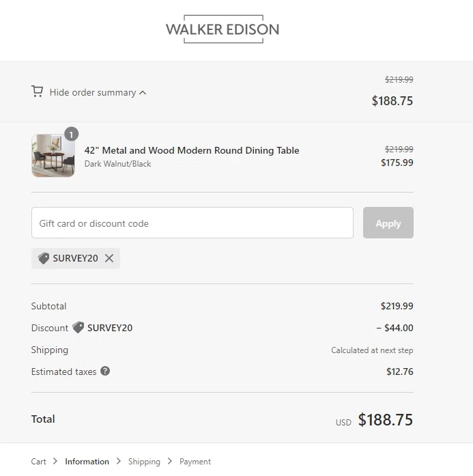Viewport: 473px width, 476px height.
Task: Click the shopping cart icon
Action: pyautogui.click(x=38, y=92)
